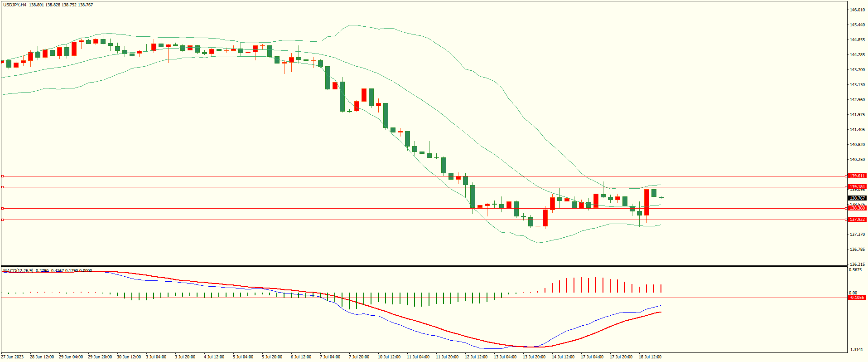Click the 17 Jul 04:00 time label
The height and width of the screenshot is (362, 868).
[592, 357]
